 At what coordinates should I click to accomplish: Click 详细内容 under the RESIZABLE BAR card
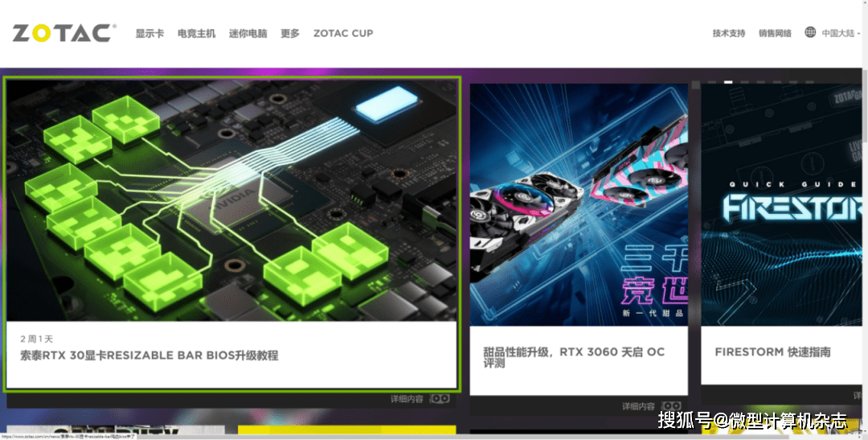coord(407,399)
